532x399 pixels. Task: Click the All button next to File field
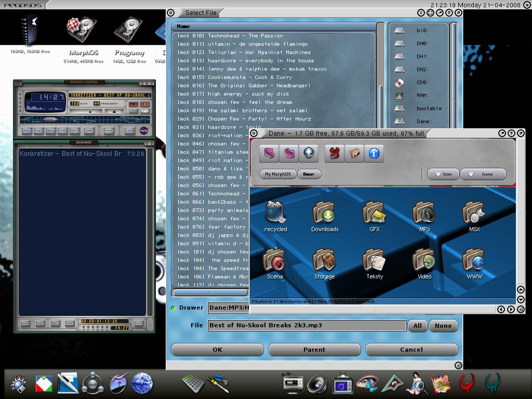[x=417, y=326]
